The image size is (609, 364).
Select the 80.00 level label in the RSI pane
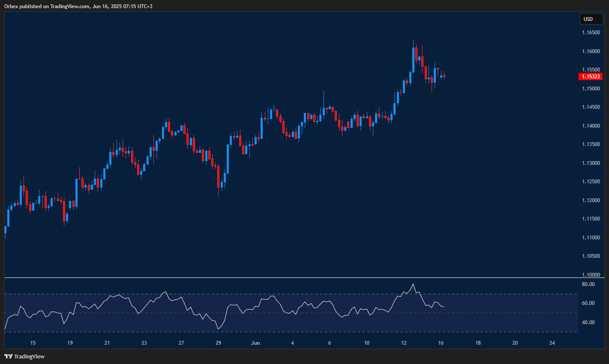pyautogui.click(x=589, y=284)
